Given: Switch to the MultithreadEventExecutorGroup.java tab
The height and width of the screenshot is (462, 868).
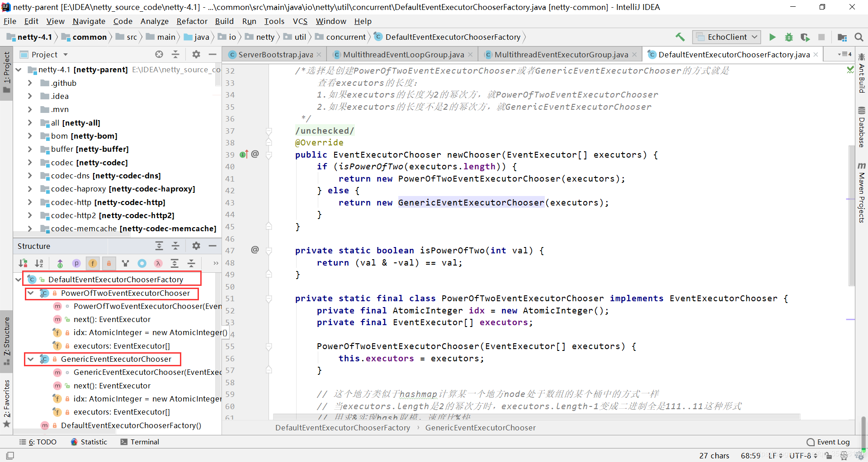Looking at the screenshot, I should (x=561, y=55).
